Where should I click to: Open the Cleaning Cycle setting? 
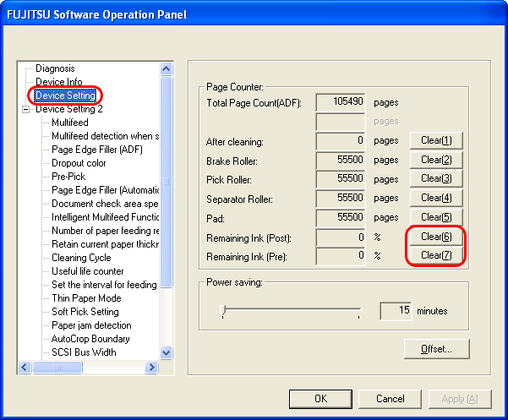point(81,258)
